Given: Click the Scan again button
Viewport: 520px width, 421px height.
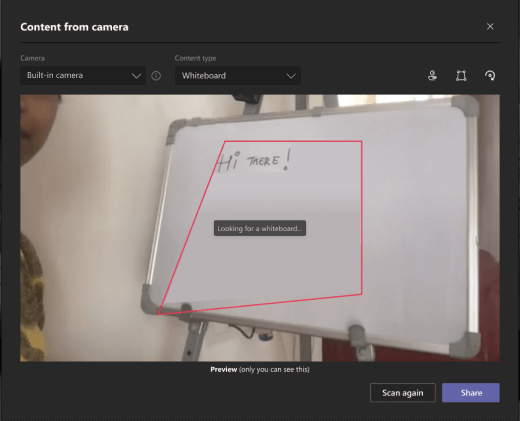Looking at the screenshot, I should [403, 393].
